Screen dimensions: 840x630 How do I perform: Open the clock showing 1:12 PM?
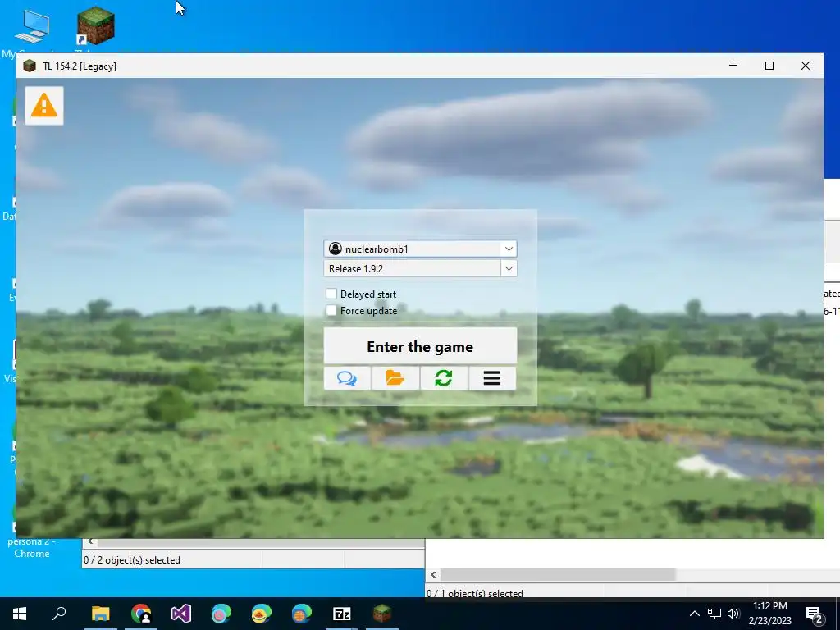(x=769, y=614)
